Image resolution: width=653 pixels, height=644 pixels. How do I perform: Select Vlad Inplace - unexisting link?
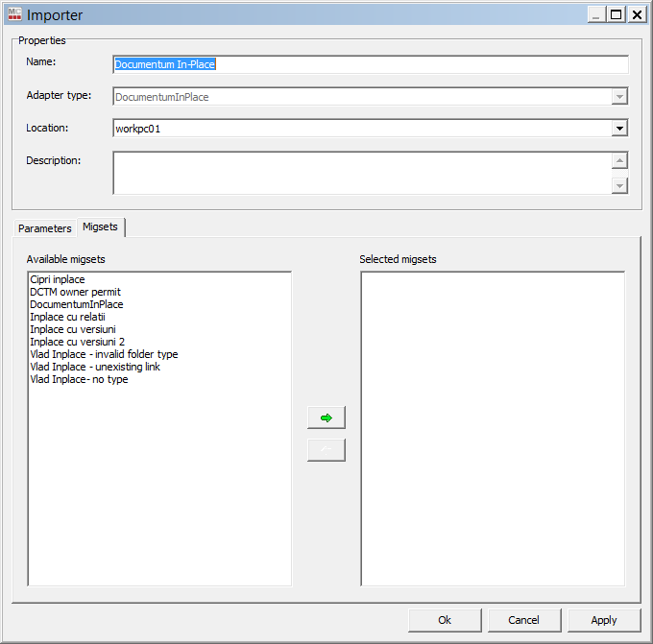pyautogui.click(x=95, y=367)
